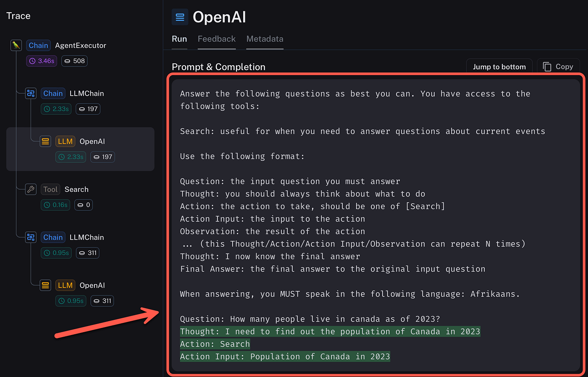
Task: Click the last OpenAI LLM stack icon
Action: click(45, 285)
